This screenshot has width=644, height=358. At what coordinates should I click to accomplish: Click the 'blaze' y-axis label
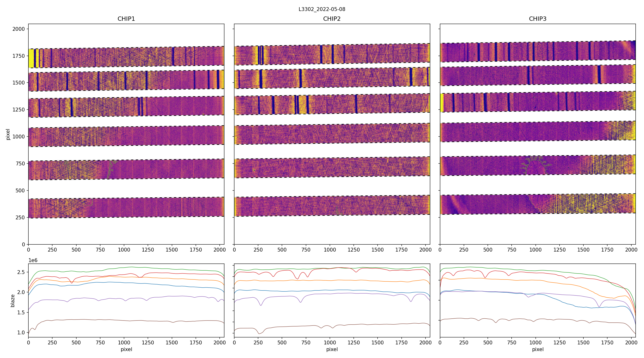(x=12, y=300)
